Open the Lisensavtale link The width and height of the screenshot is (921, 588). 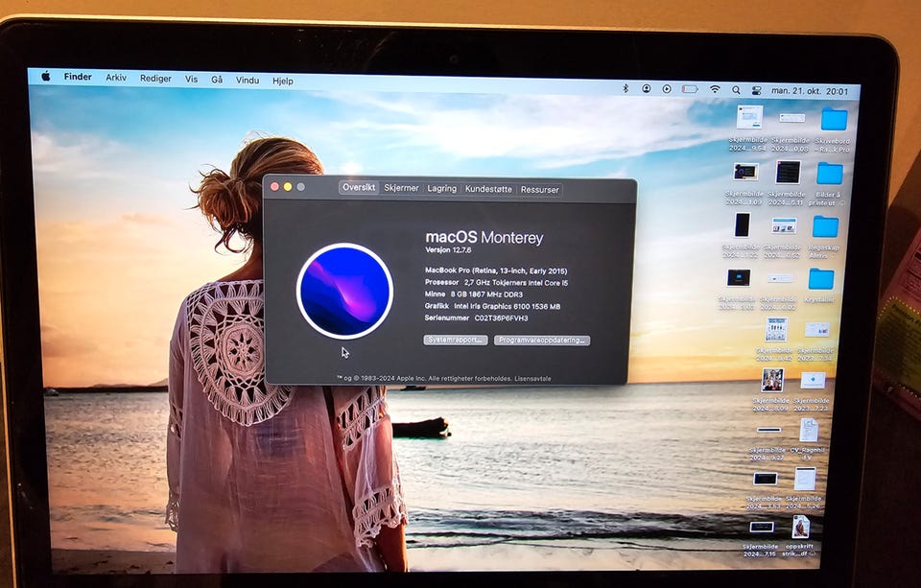(532, 379)
